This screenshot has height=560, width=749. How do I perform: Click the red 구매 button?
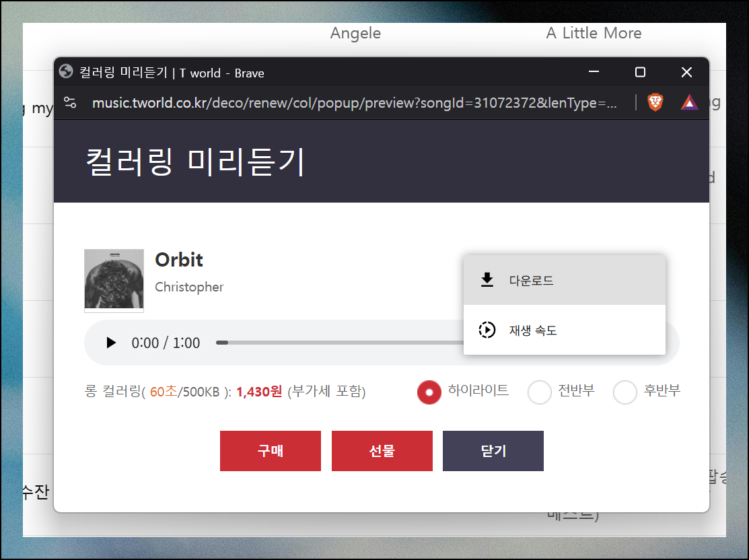pos(271,450)
